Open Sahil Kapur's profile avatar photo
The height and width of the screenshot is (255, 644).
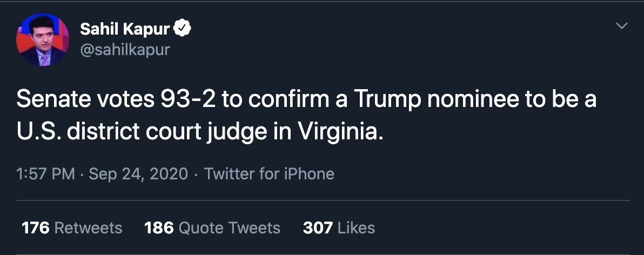click(43, 40)
